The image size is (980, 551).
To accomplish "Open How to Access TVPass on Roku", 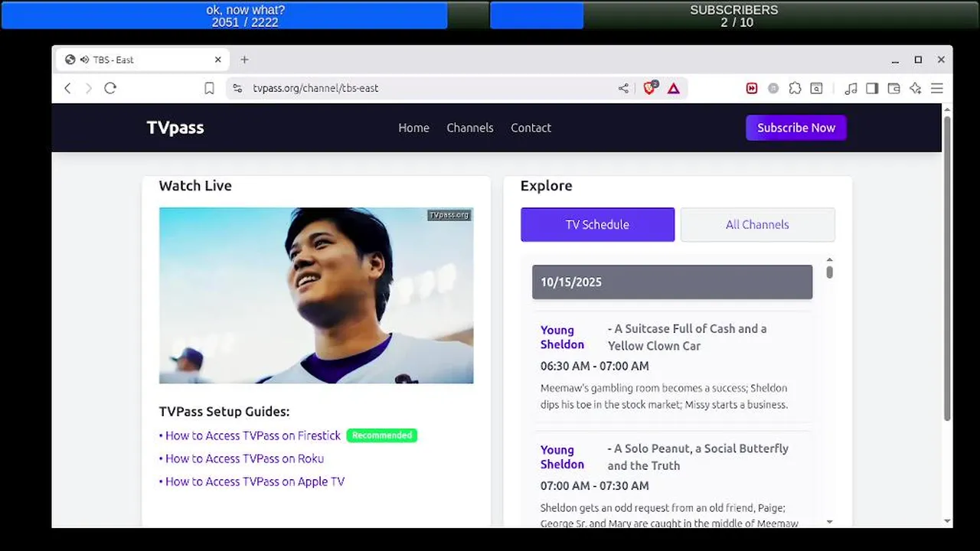I will [244, 458].
